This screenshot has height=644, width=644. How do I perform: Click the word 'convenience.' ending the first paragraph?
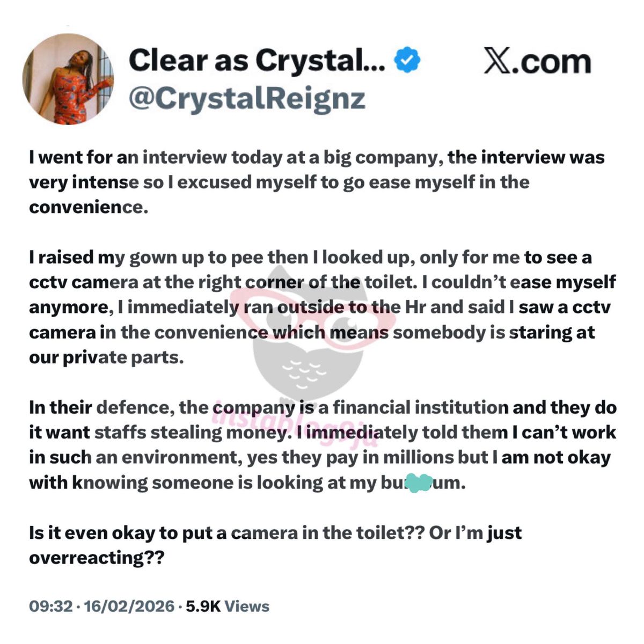[88, 207]
